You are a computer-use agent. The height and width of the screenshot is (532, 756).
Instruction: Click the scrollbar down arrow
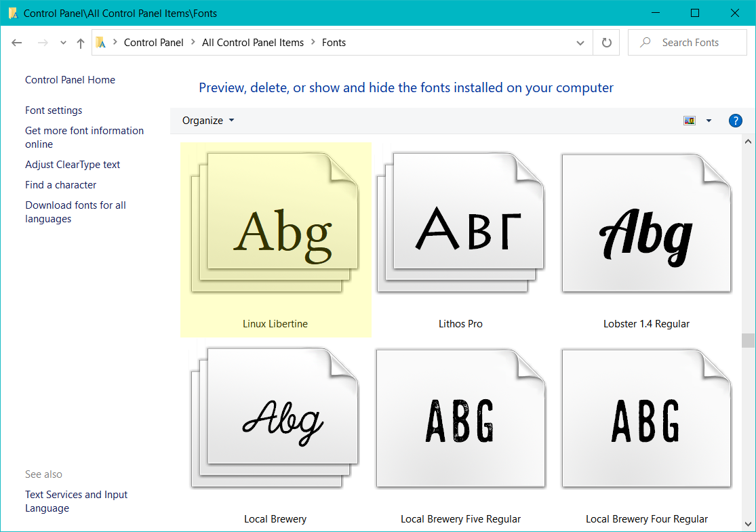748,524
